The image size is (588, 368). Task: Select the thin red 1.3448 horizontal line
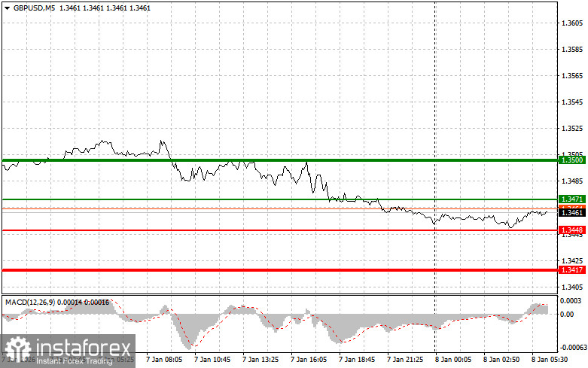280,230
